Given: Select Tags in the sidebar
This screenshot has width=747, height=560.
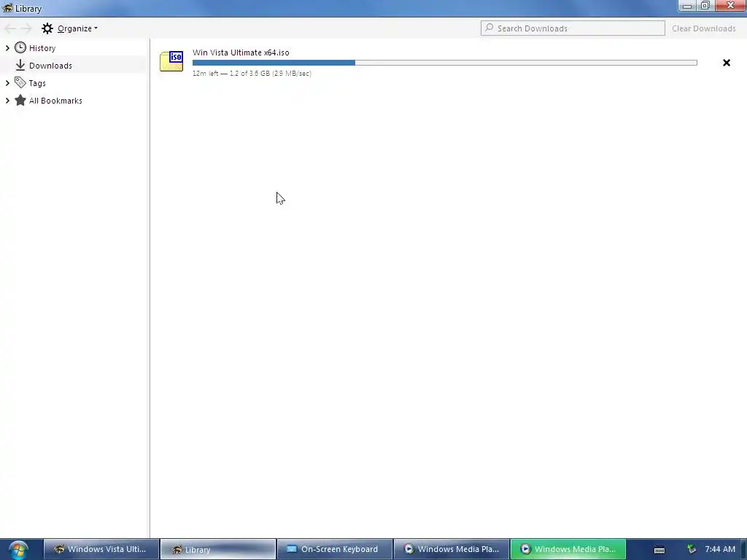Looking at the screenshot, I should click(x=37, y=83).
